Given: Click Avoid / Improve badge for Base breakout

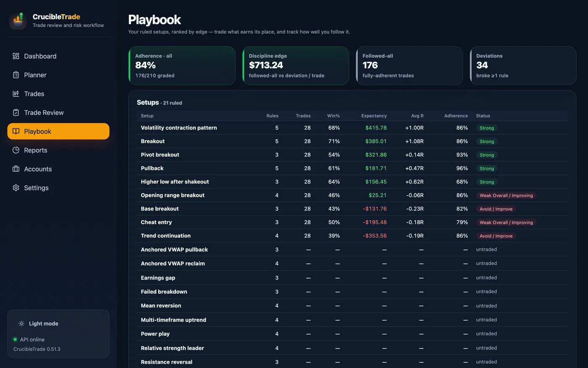Looking at the screenshot, I should tap(496, 209).
